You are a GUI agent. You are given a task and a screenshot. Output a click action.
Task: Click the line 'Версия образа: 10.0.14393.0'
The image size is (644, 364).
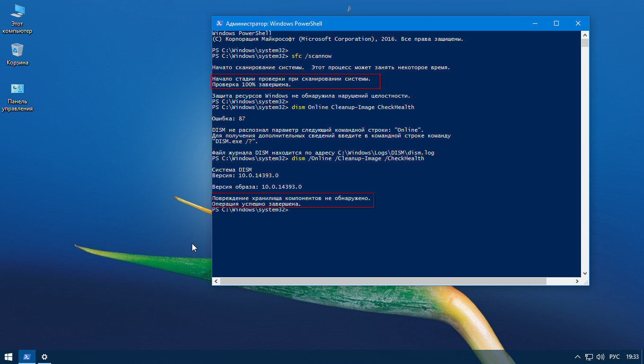click(257, 187)
